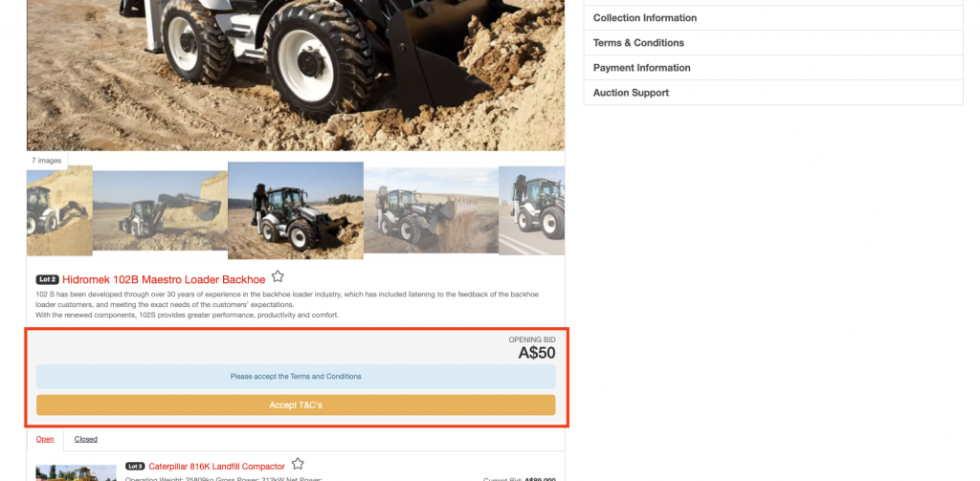Select the thumbnail of loader dumping dirt
Image resolution: width=980 pixels, height=481 pixels.
click(x=432, y=209)
